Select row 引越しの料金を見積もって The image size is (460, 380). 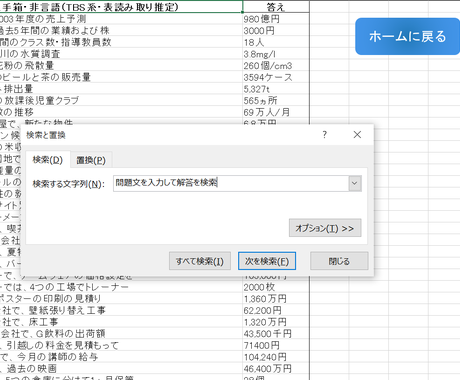pos(121,345)
